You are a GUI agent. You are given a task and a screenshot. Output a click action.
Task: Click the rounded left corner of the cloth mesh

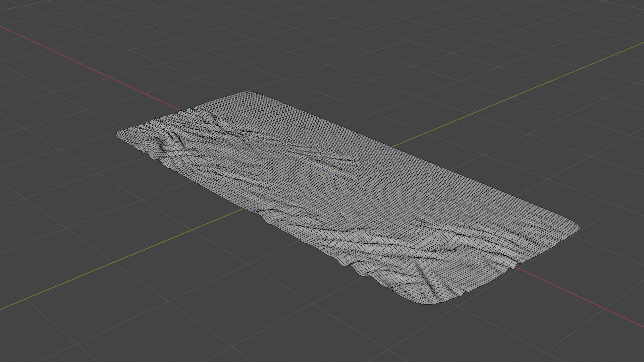[x=119, y=134]
